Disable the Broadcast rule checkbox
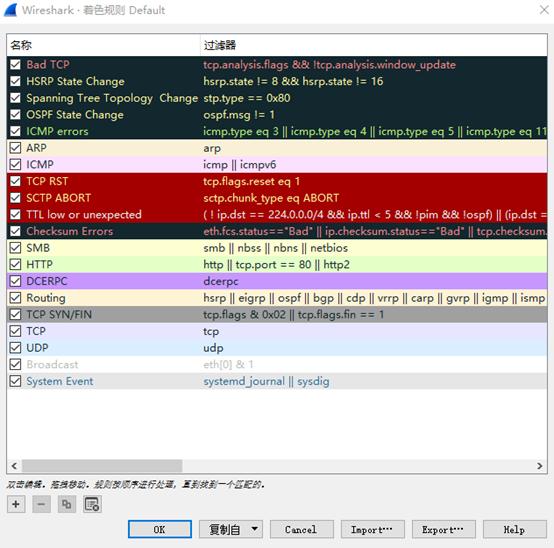 click(x=15, y=364)
